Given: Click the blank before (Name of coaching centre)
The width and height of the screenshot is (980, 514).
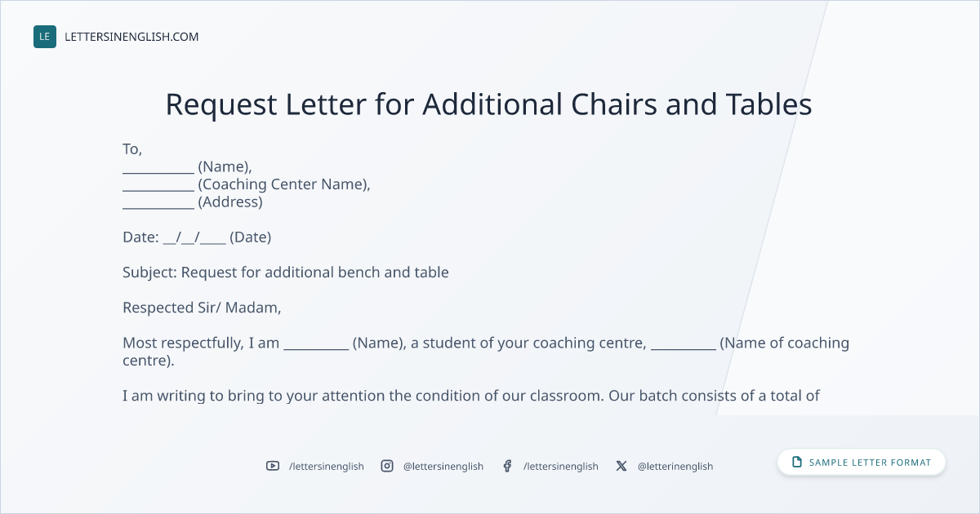Looking at the screenshot, I should [x=684, y=343].
